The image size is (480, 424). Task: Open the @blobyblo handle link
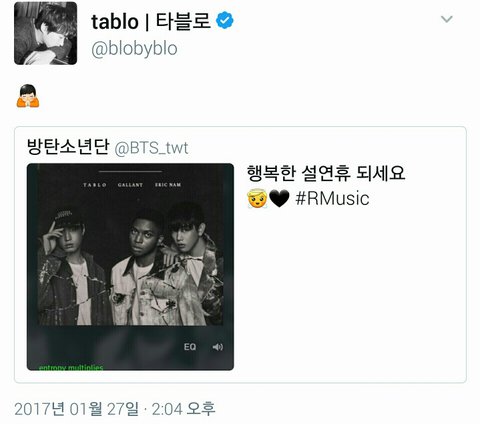(134, 49)
